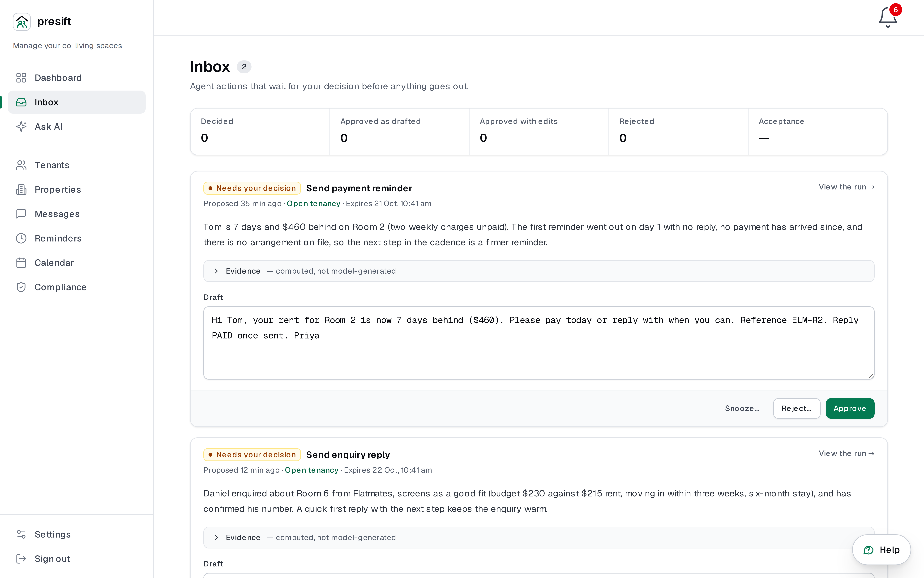Click the Properties building icon
This screenshot has width=924, height=578.
click(21, 190)
